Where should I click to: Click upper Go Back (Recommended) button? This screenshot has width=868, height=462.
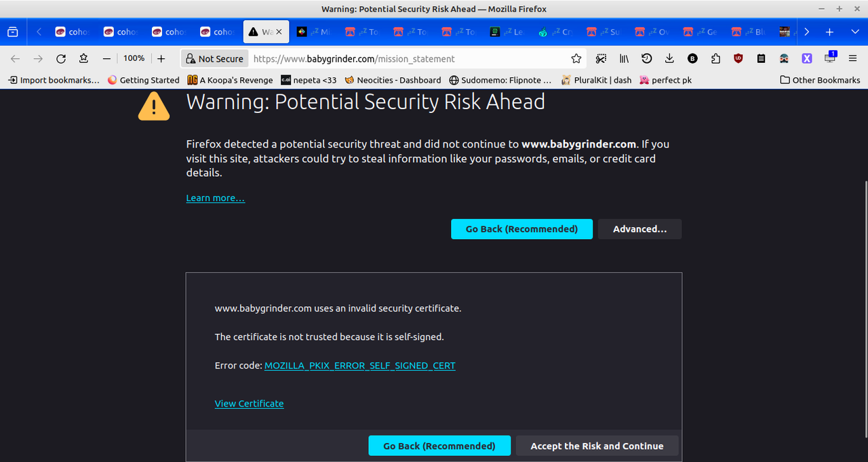tap(521, 229)
